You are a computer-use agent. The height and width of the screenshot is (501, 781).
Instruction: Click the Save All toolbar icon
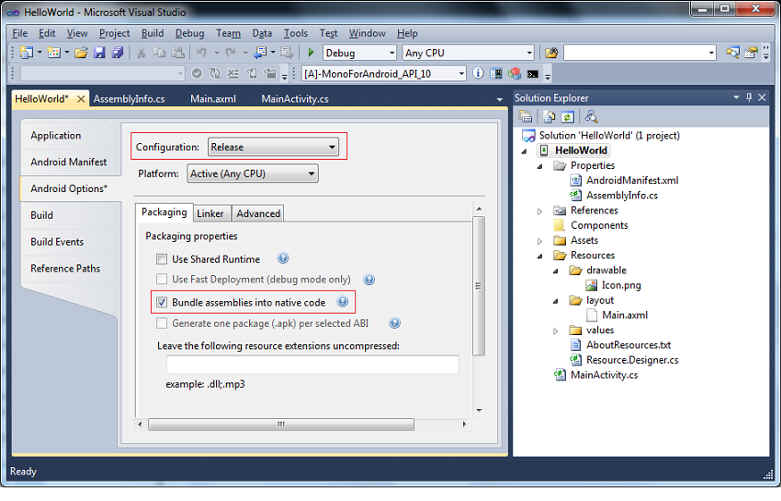click(x=118, y=52)
